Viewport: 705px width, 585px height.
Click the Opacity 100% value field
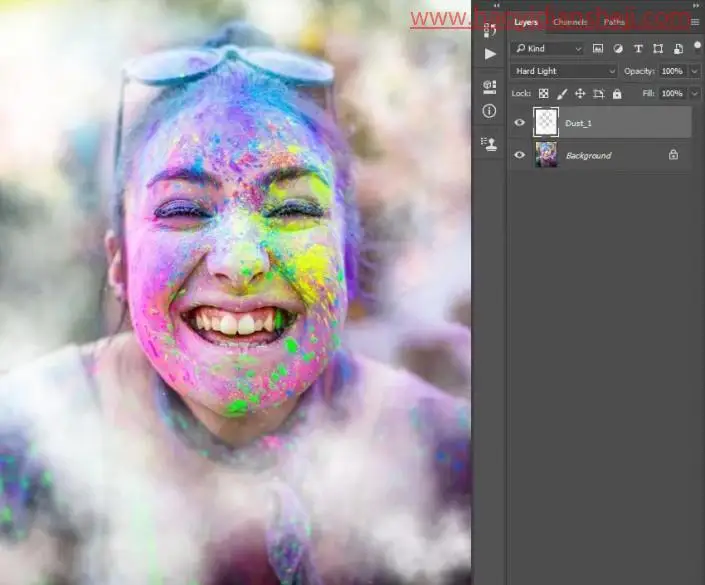673,71
